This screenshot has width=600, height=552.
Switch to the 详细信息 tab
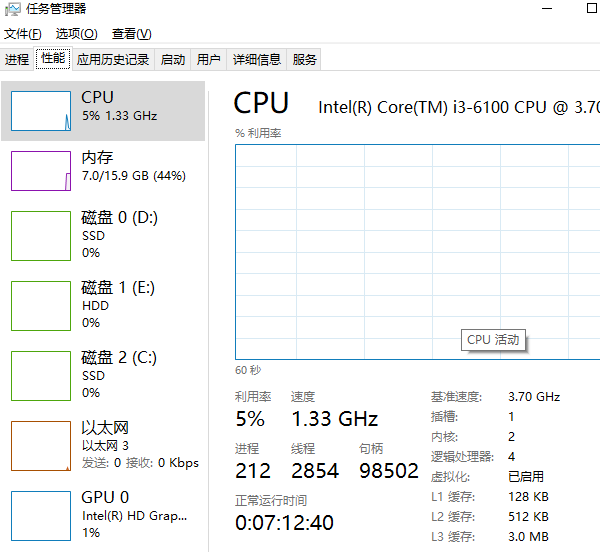[257, 60]
